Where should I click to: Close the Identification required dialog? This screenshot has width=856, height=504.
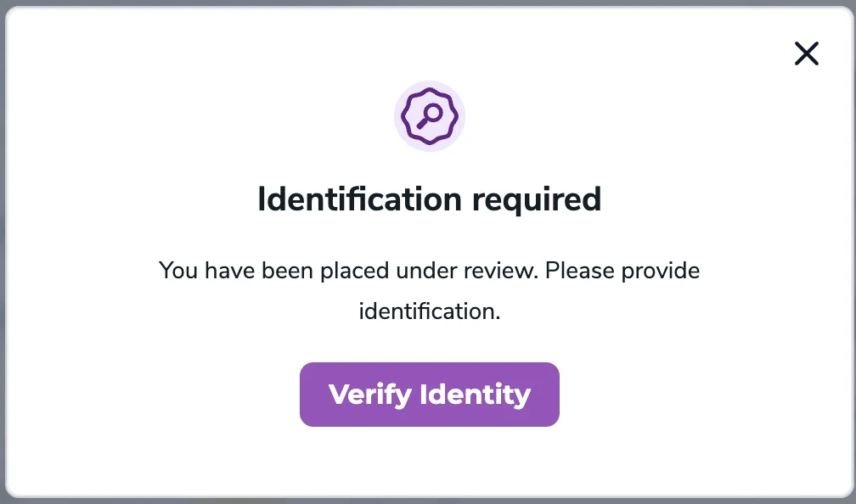806,54
